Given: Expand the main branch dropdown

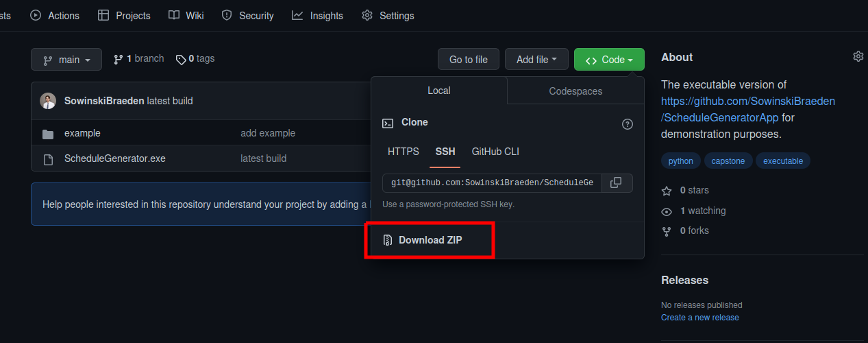Looking at the screenshot, I should (x=66, y=60).
